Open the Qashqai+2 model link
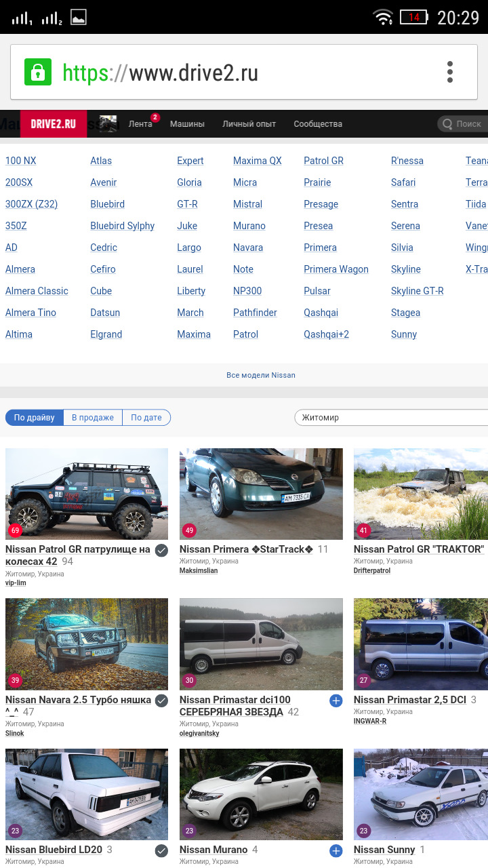488x868 pixels. pyautogui.click(x=327, y=334)
